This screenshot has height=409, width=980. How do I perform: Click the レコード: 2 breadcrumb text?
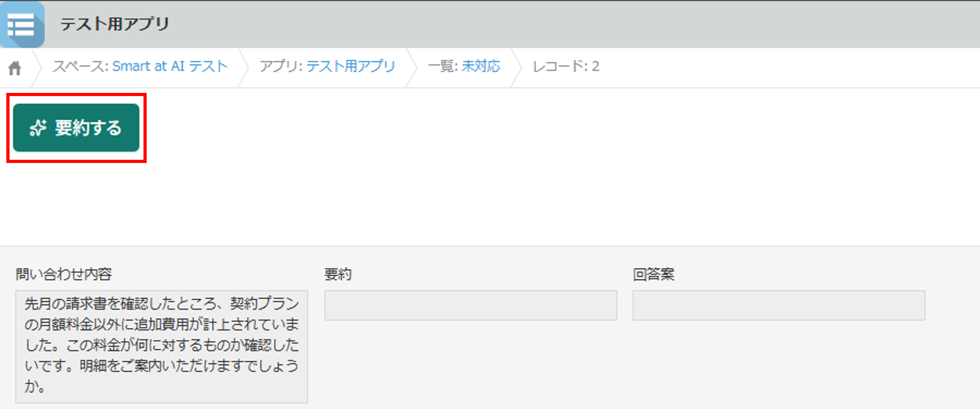[566, 67]
